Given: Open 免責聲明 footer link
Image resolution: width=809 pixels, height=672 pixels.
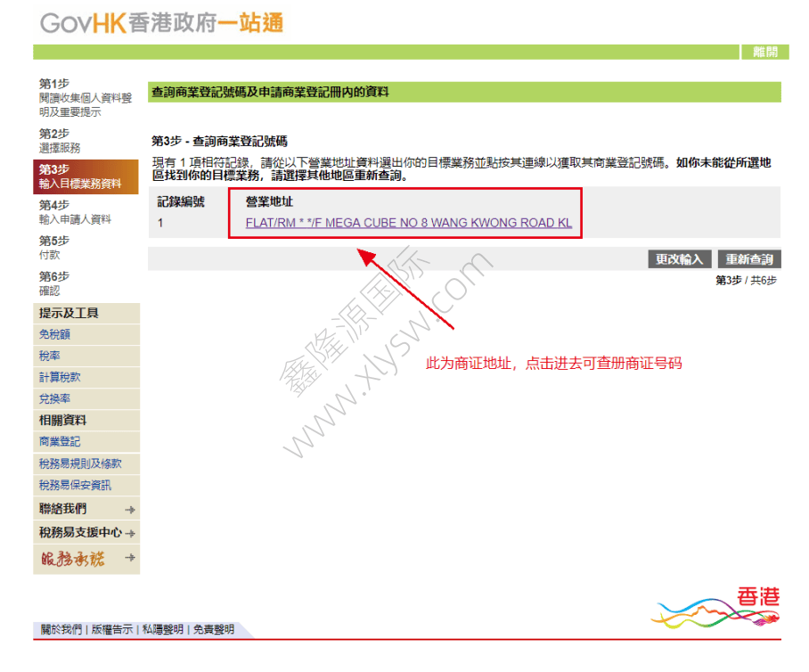Looking at the screenshot, I should (214, 630).
